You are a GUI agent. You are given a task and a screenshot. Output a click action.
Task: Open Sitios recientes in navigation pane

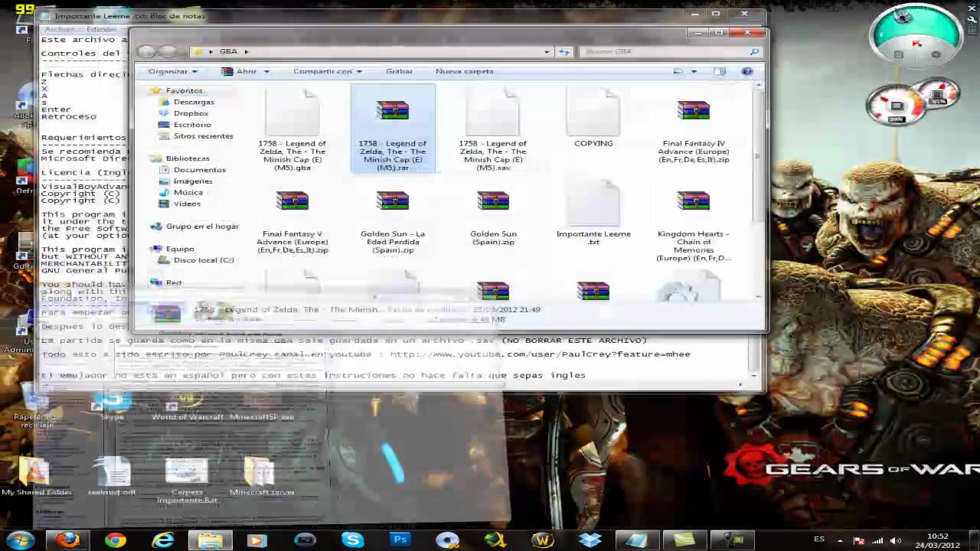pos(203,136)
